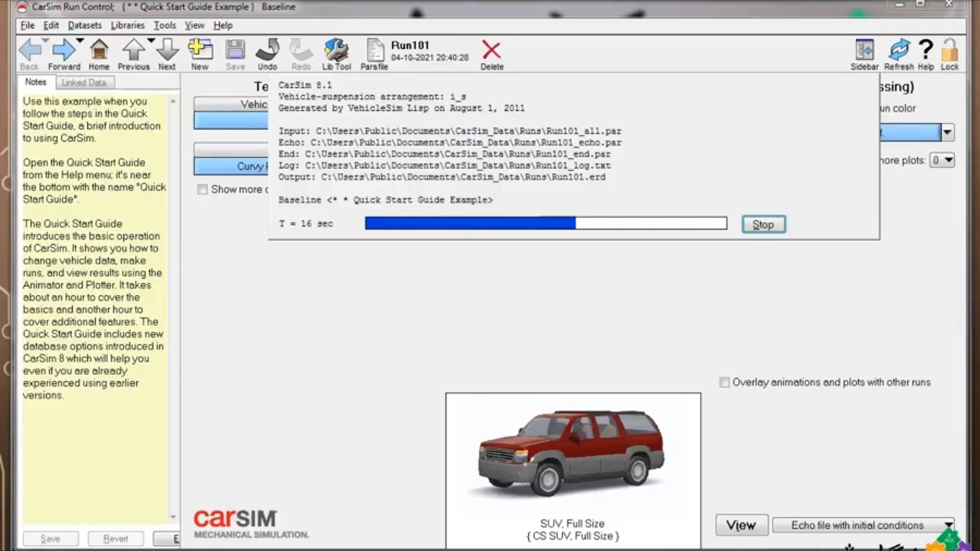
Task: Click the Undo toolbar icon
Action: coord(267,52)
